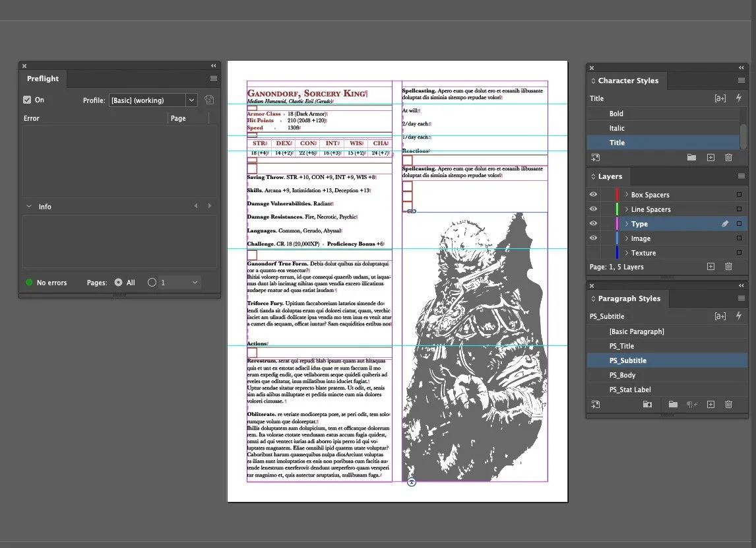Click the Error column header
The width and height of the screenshot is (756, 548).
(95, 118)
